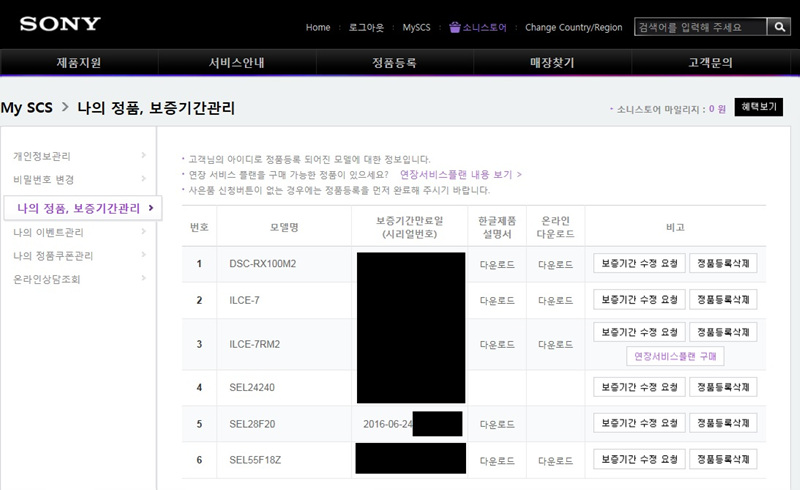Expand 개인정보관리 in the sidebar

[78, 156]
